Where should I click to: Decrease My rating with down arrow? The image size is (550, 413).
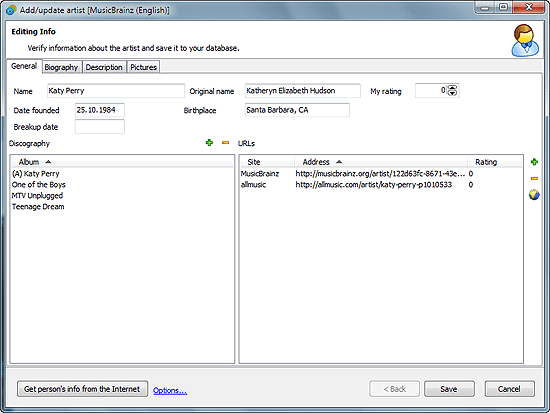452,93
